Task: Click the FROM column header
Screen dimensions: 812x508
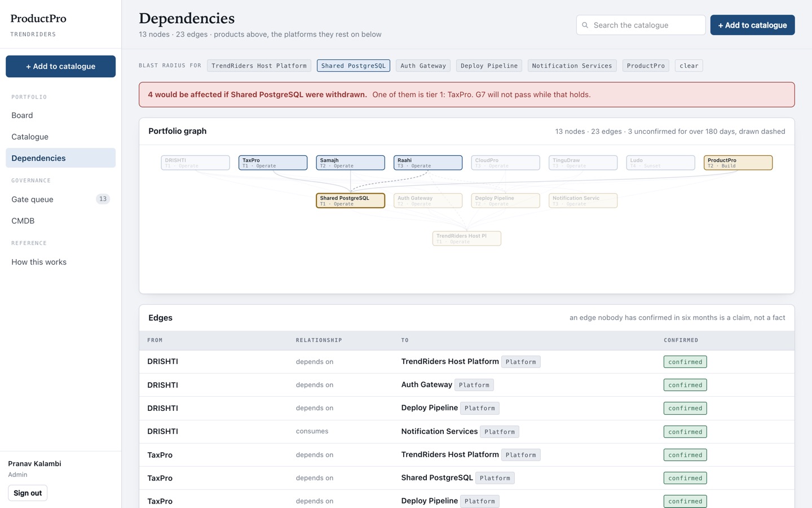Action: [x=155, y=340]
